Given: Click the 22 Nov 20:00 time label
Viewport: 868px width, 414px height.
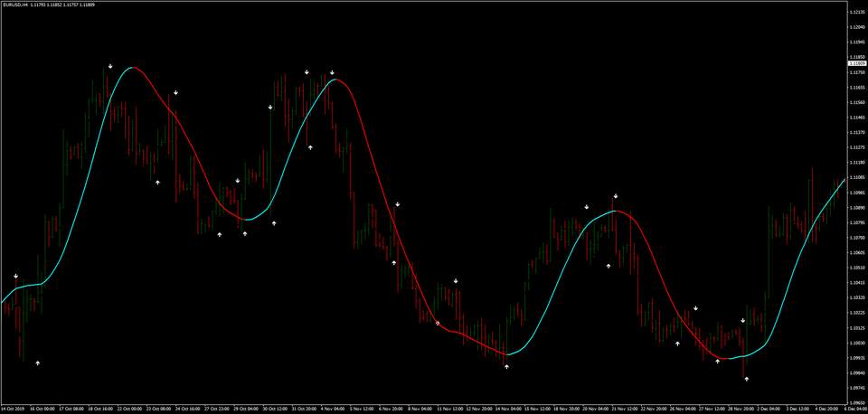Looking at the screenshot, I should point(654,409).
